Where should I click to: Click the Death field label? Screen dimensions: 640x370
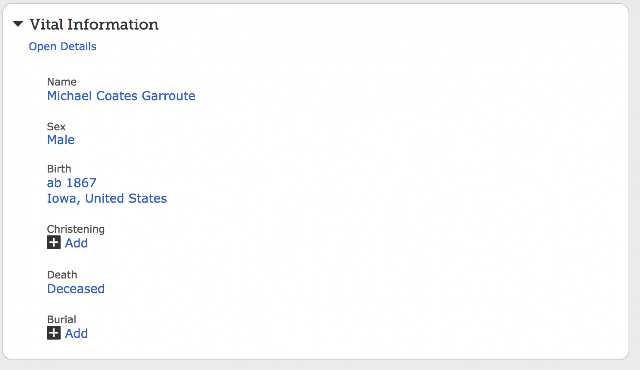[62, 275]
